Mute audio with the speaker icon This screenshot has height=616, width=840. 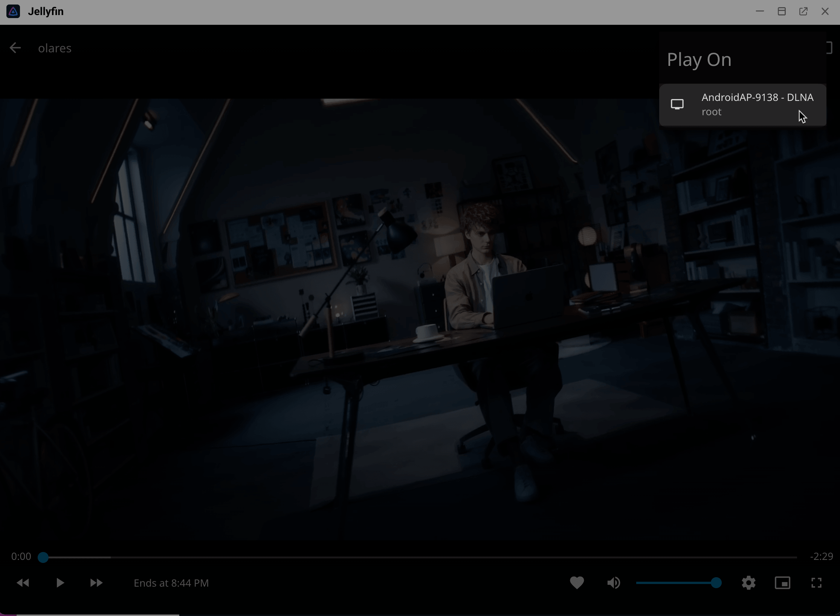[x=614, y=583]
